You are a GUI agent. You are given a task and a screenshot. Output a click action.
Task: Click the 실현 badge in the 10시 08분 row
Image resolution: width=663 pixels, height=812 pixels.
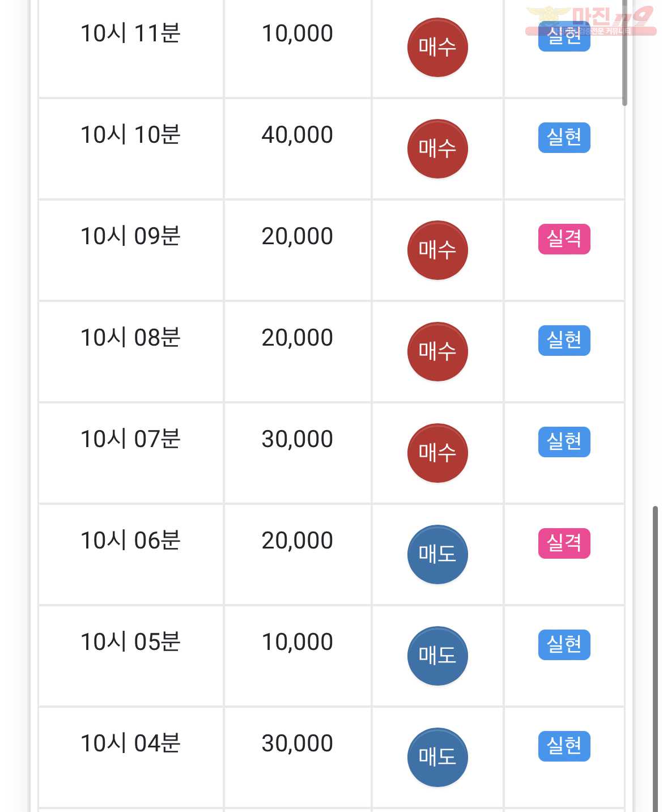pos(564,341)
